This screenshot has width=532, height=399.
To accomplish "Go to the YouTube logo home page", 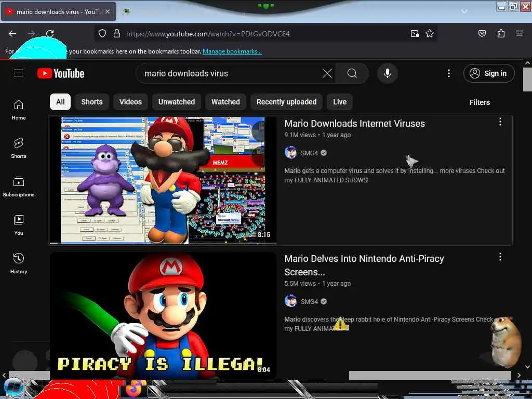I will 61,73.
